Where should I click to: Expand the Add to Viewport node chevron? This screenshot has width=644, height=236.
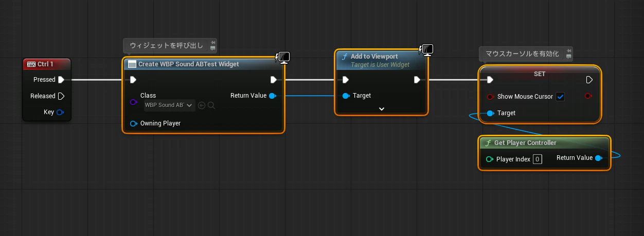click(x=382, y=109)
